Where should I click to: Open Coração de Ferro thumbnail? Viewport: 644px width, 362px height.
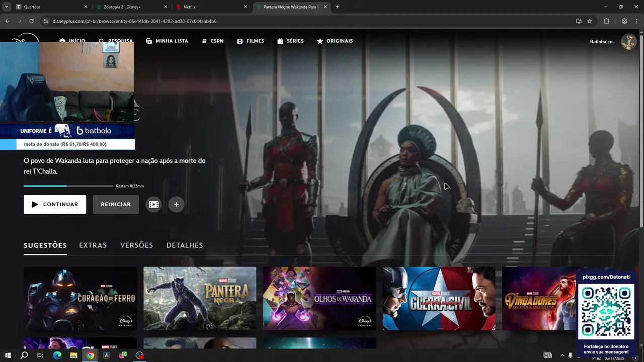pos(80,298)
